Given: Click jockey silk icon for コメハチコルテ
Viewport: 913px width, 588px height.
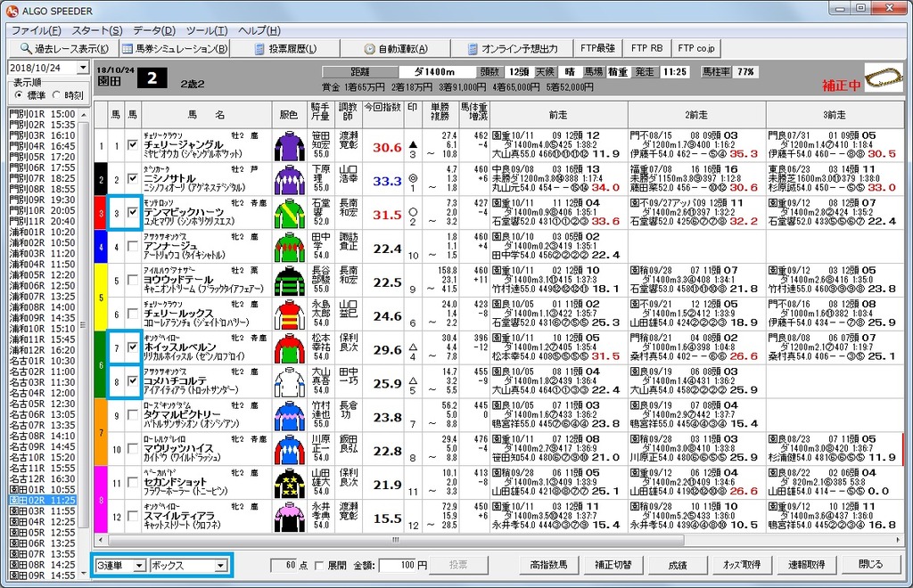Looking at the screenshot, I should point(290,382).
